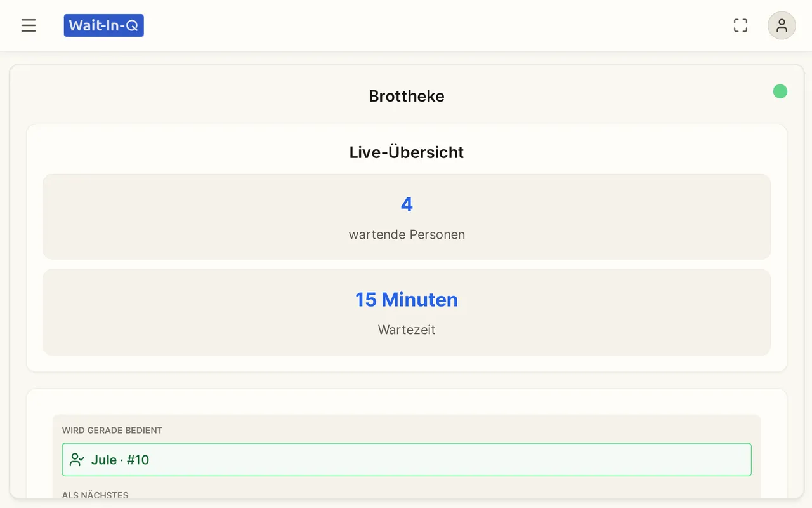The width and height of the screenshot is (812, 508).
Task: Open the hamburger navigation menu
Action: coord(29,25)
